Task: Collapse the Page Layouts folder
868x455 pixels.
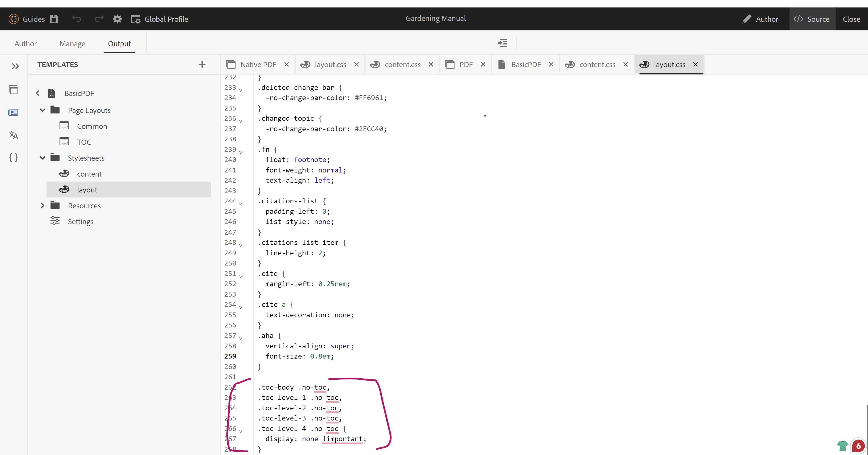Action: pyautogui.click(x=42, y=110)
